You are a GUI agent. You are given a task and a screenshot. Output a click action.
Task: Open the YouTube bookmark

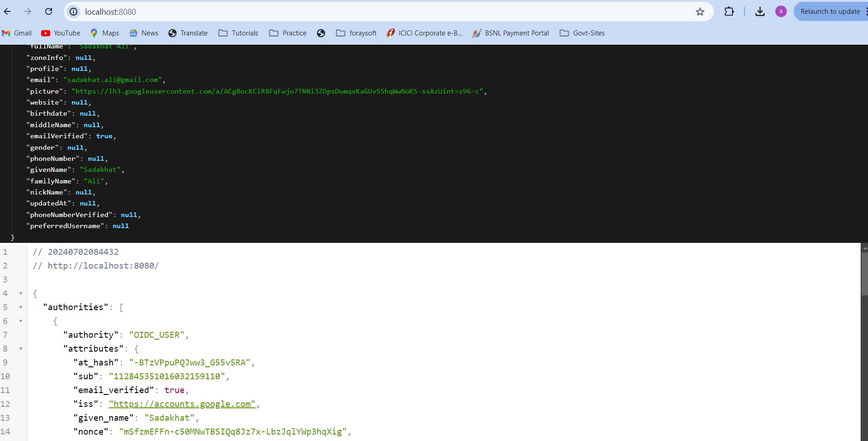pos(61,33)
